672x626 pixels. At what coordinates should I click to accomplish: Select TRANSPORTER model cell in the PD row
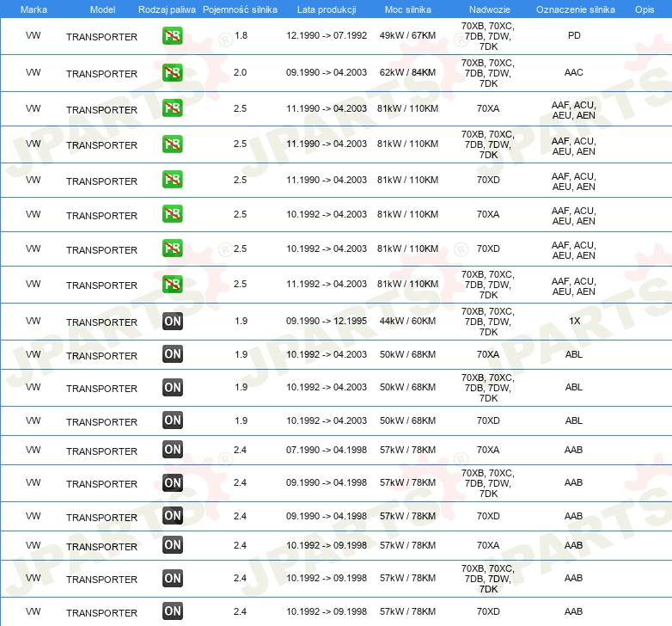coord(101,37)
